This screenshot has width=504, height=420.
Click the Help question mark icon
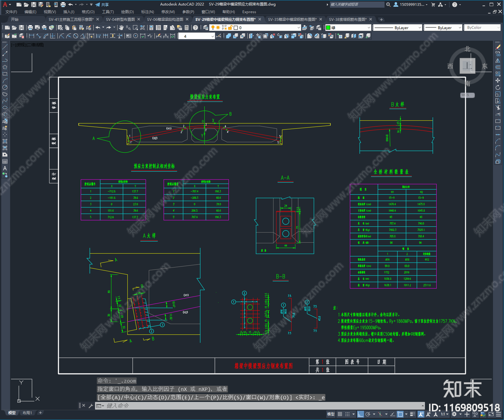455,4
